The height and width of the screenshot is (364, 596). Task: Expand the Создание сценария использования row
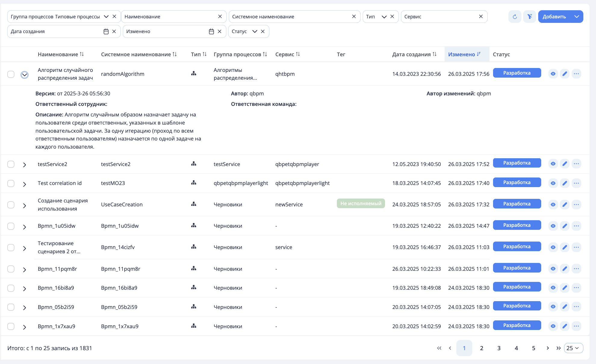[x=24, y=205]
